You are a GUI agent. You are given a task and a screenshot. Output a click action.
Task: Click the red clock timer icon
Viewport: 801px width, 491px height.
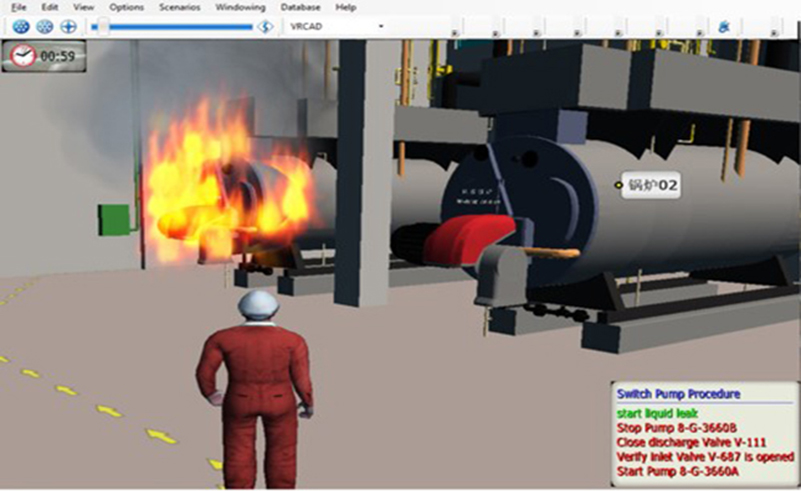tap(22, 57)
